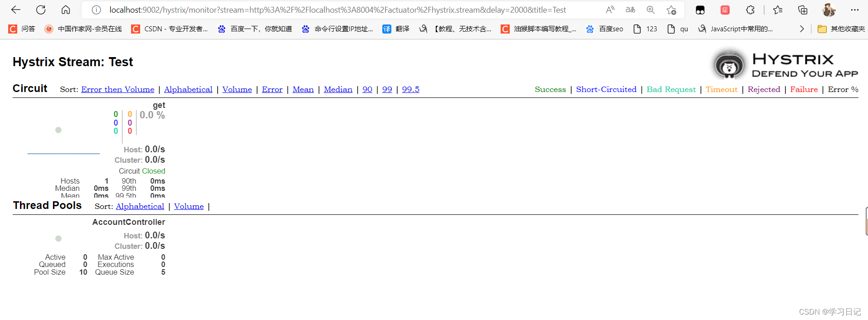Expand the bookmarks overflow chevron
This screenshot has width=868, height=320.
[x=802, y=29]
